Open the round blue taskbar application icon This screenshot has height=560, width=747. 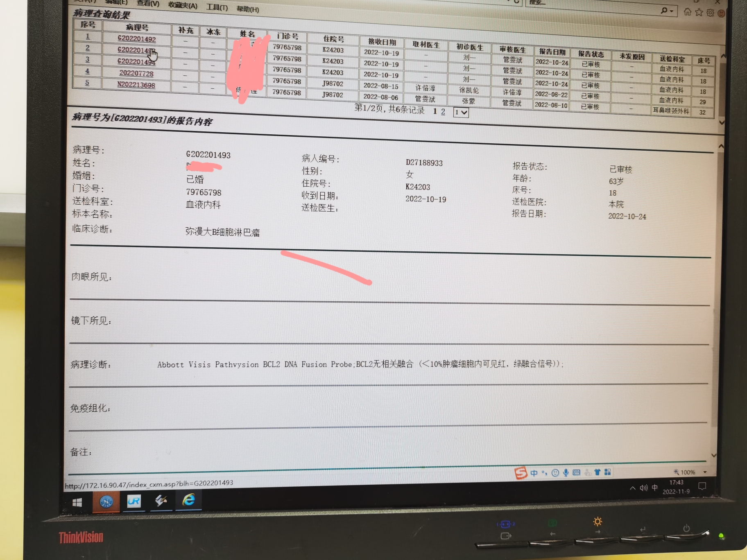coord(106,501)
